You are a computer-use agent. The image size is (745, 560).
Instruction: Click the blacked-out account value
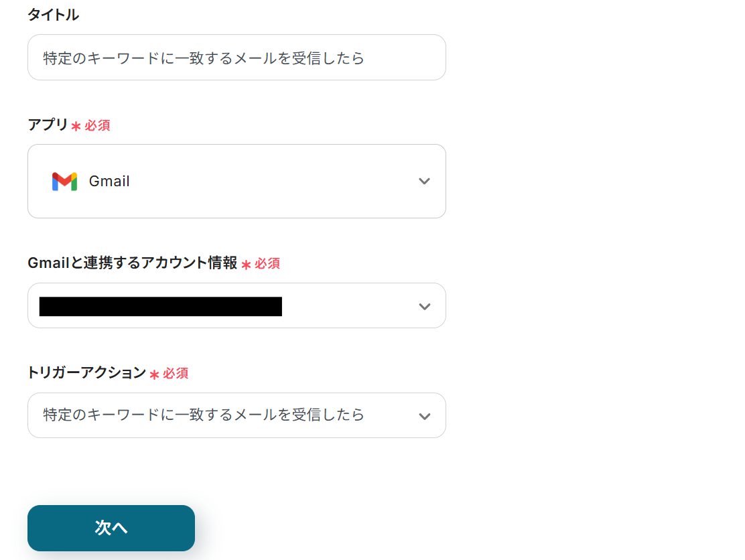161,306
